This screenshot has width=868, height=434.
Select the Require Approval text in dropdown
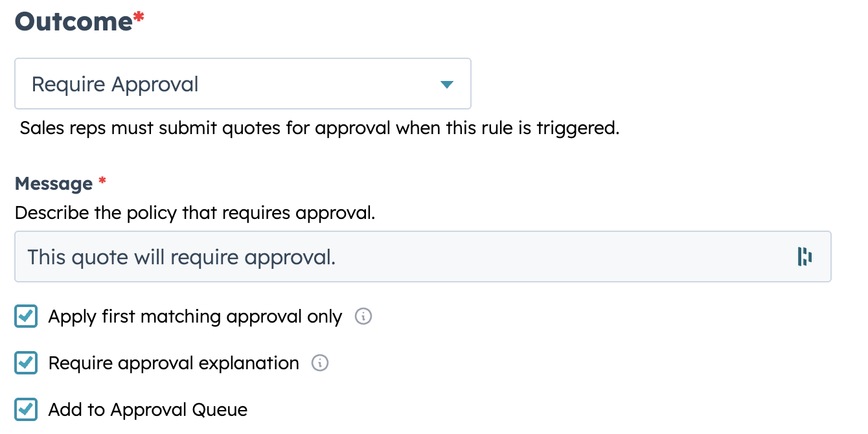click(115, 84)
